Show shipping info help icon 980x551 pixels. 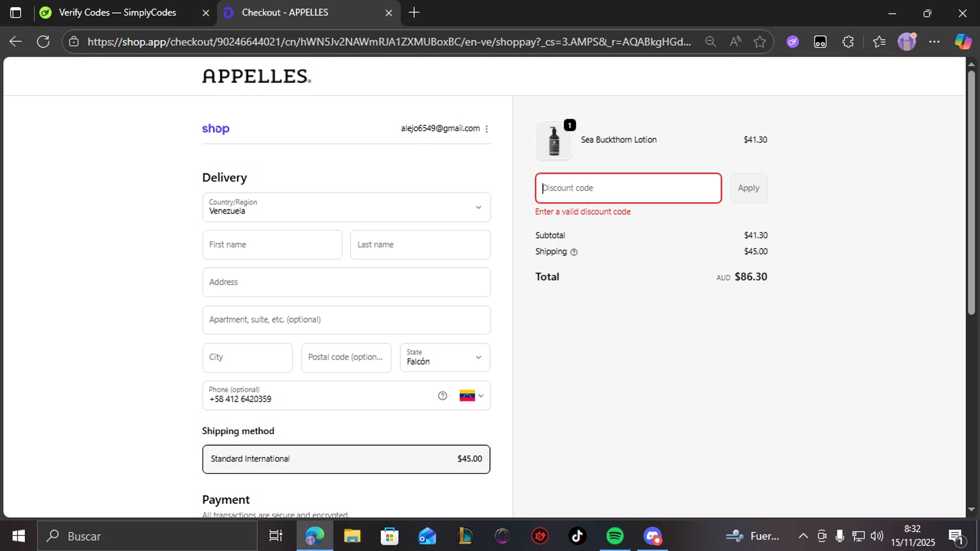[x=574, y=252]
